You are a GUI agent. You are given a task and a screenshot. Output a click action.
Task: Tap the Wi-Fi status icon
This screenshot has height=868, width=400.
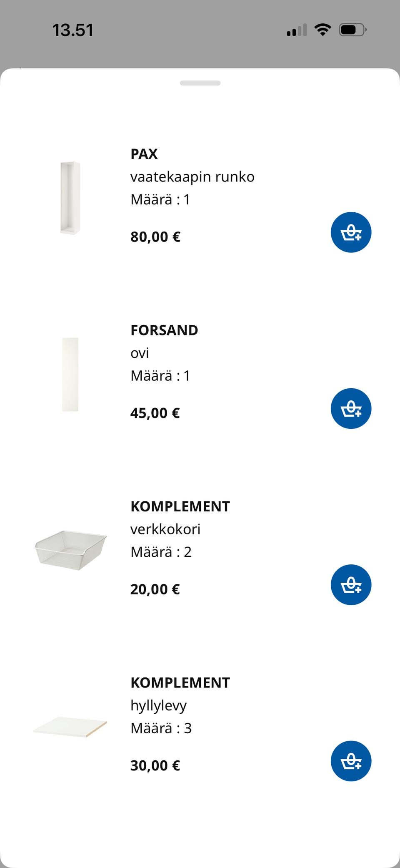pos(322,30)
